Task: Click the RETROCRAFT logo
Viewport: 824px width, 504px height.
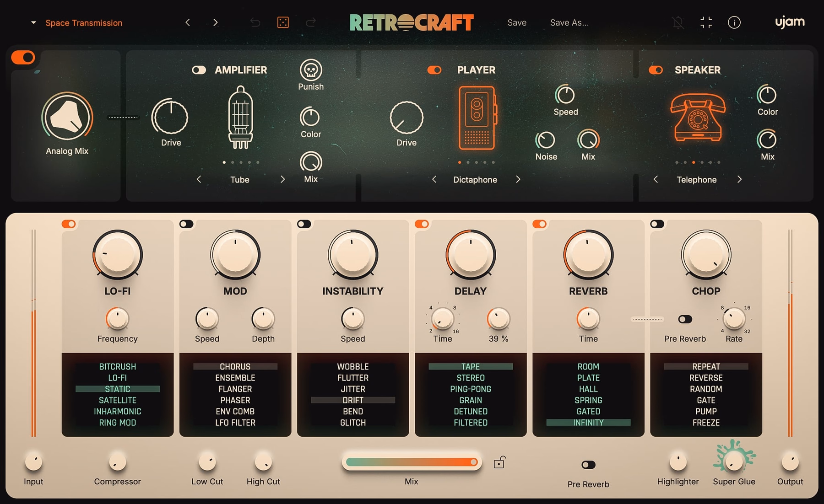Action: (412, 22)
